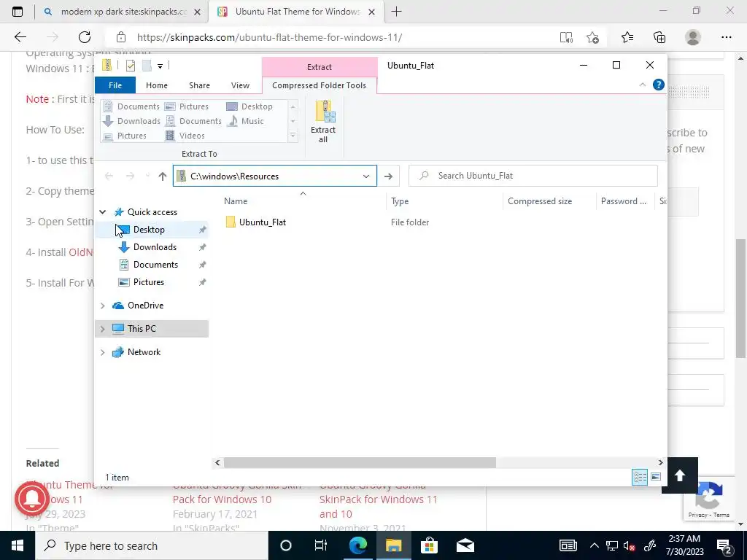Click the Help question mark icon
747x560 pixels.
659,85
